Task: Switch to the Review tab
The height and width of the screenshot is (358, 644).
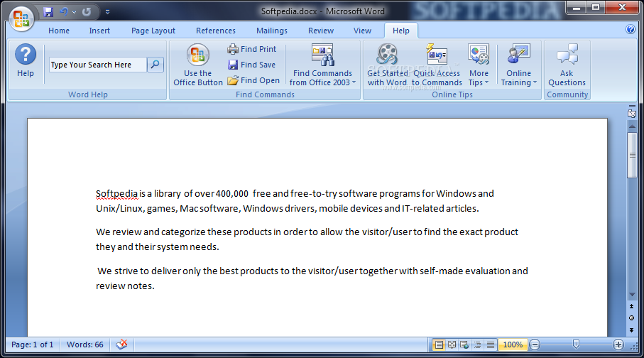Action: [x=321, y=31]
